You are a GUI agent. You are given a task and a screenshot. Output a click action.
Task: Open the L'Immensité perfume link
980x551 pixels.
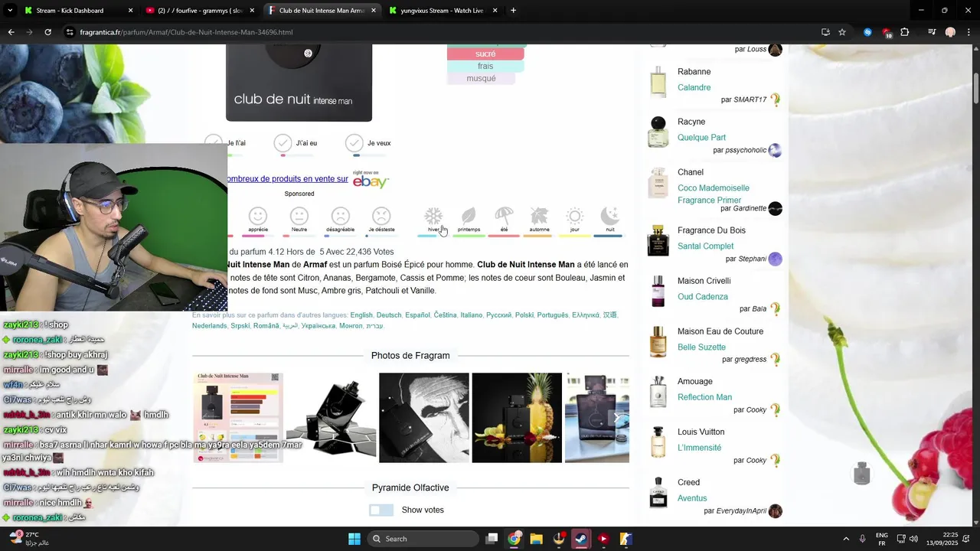[x=699, y=448]
